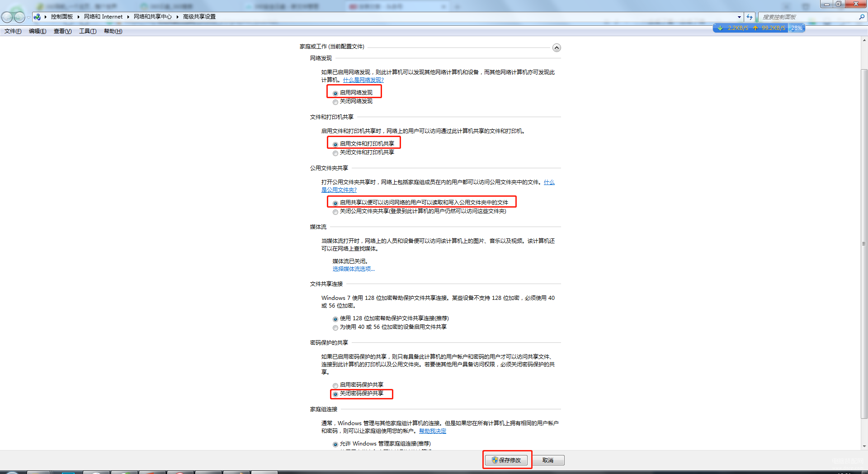Expand breadcrumb arrow after 控制面板

(79, 17)
